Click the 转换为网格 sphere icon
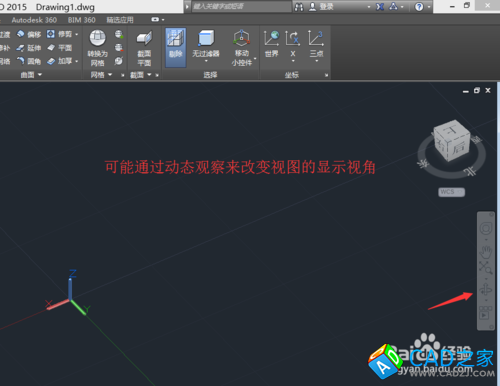This screenshot has height=386, width=500. (97, 38)
